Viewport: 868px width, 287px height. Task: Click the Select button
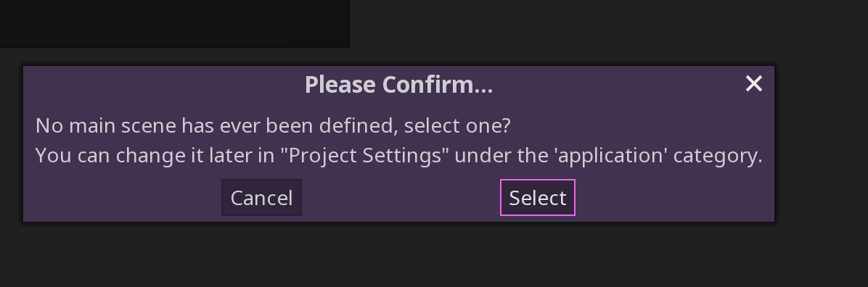[538, 197]
